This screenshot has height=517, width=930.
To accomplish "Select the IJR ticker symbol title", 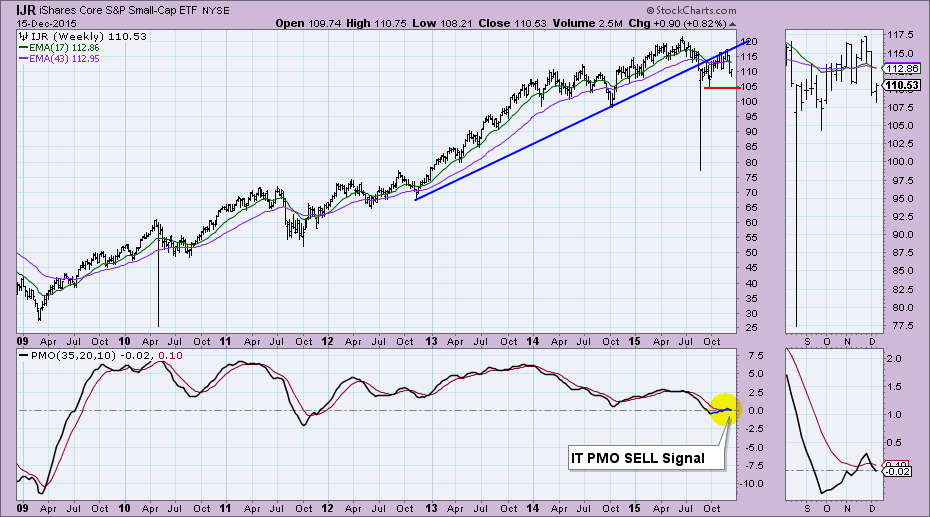I will (26, 10).
